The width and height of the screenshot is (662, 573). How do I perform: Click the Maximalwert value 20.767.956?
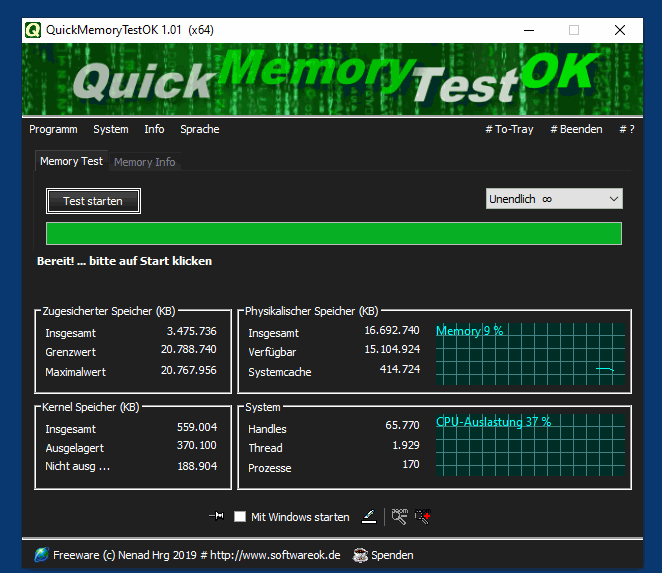[189, 370]
